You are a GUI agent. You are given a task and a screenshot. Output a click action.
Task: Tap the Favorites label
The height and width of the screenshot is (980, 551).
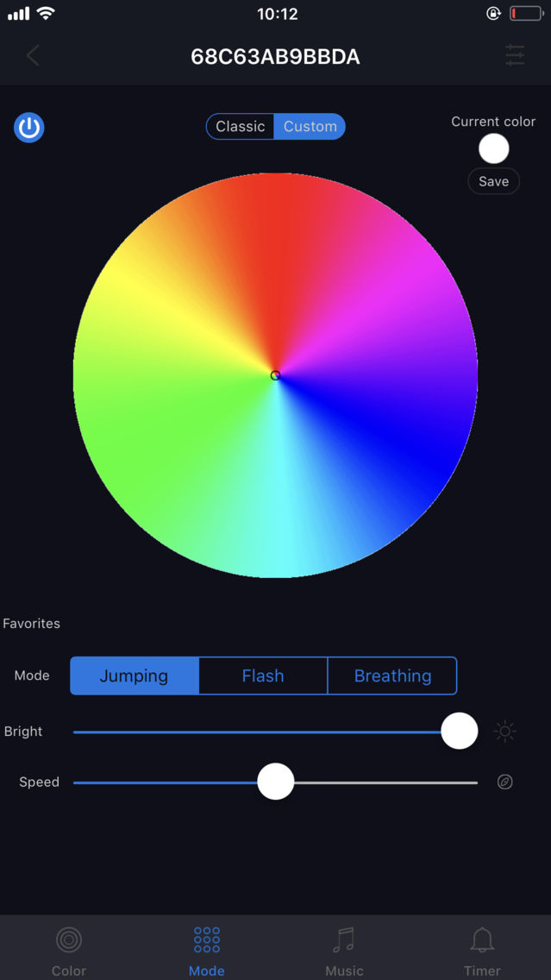31,623
